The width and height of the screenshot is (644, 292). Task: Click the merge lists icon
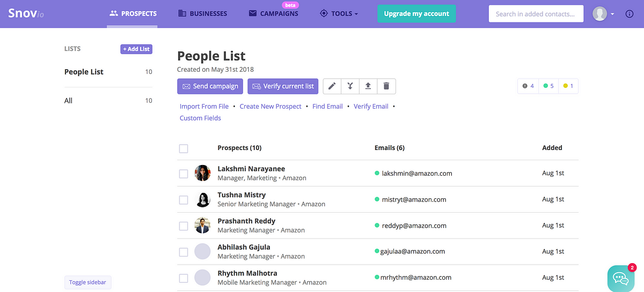point(350,86)
